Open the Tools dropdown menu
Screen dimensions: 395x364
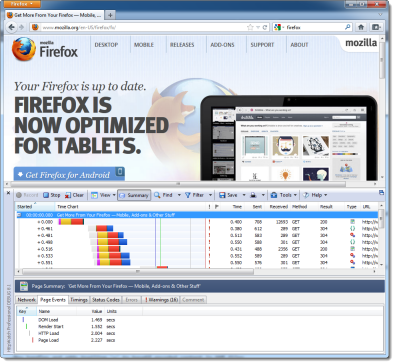(x=283, y=195)
